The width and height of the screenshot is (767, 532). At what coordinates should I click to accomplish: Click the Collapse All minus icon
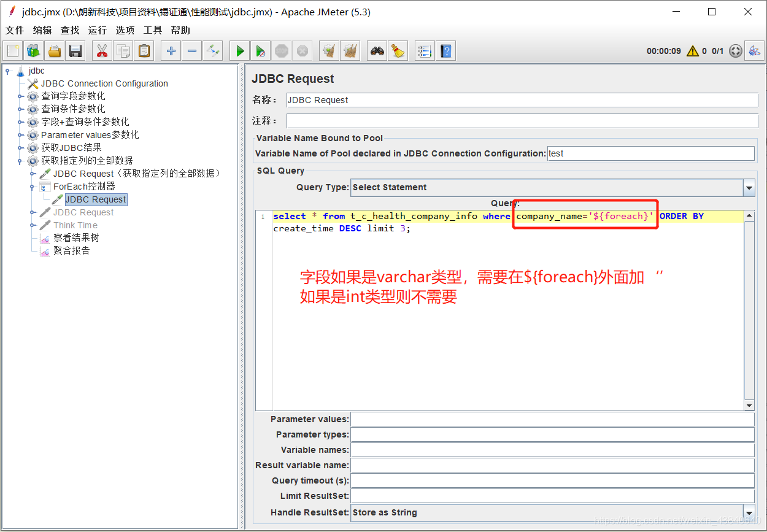coord(192,51)
